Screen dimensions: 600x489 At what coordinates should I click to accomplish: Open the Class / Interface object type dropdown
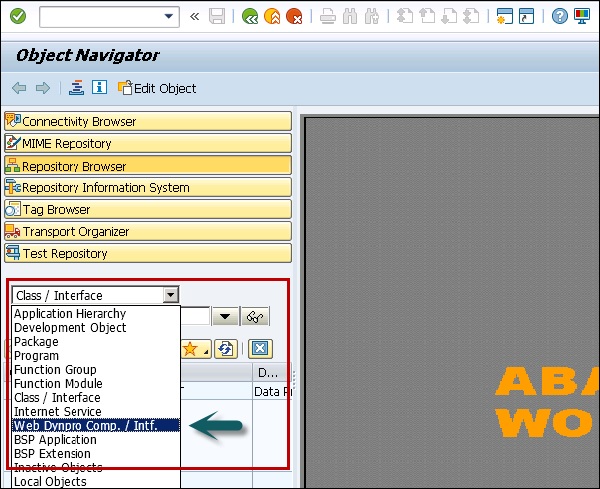click(x=170, y=295)
